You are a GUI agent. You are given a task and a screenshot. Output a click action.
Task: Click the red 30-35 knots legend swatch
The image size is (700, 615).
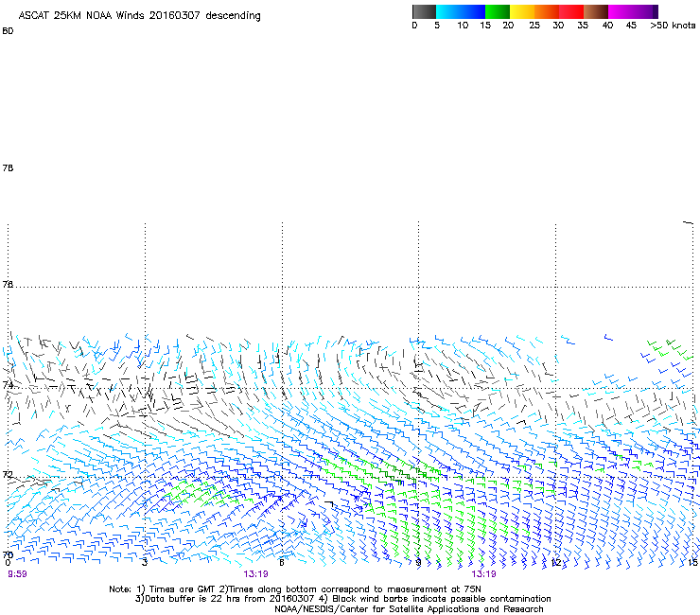(571, 11)
